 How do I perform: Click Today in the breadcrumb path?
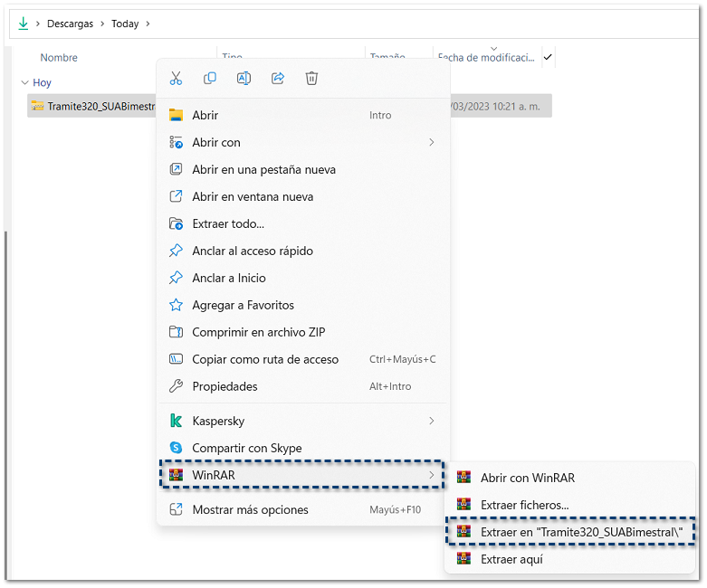(125, 24)
